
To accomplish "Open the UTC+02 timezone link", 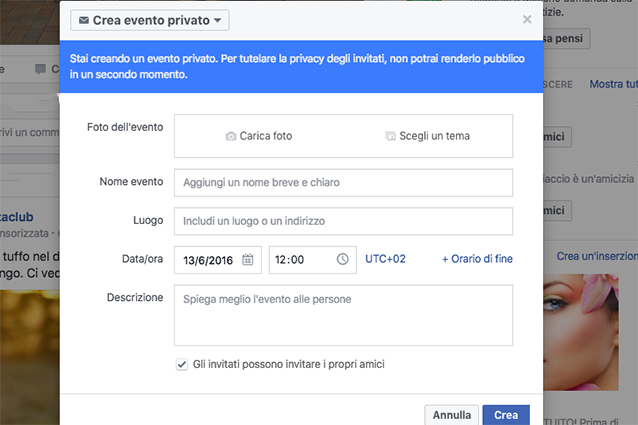I will tap(385, 259).
